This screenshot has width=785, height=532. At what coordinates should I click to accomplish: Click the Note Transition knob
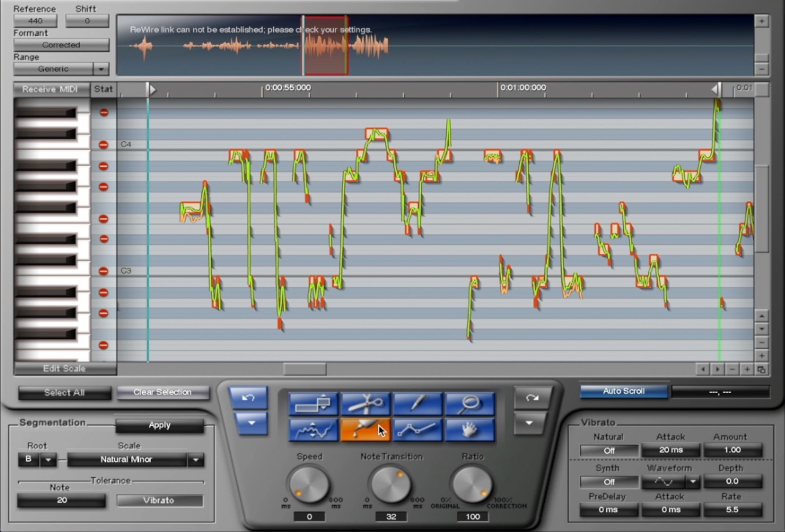point(390,484)
